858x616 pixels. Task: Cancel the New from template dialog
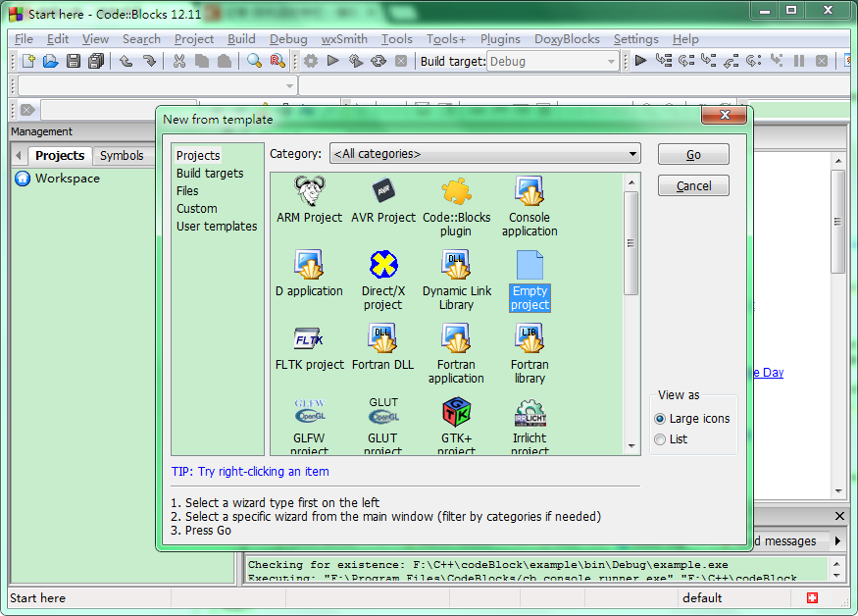[693, 185]
